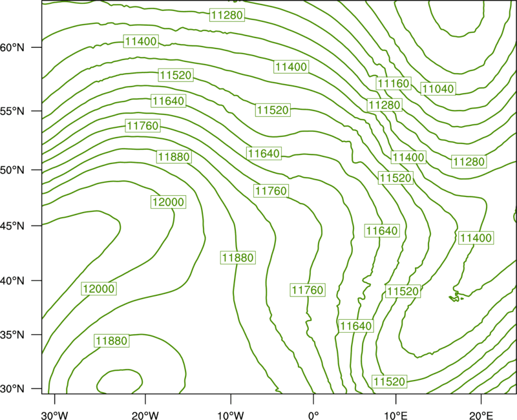Click the 10°W longitude axis label
517x420 pixels.
pos(231,415)
